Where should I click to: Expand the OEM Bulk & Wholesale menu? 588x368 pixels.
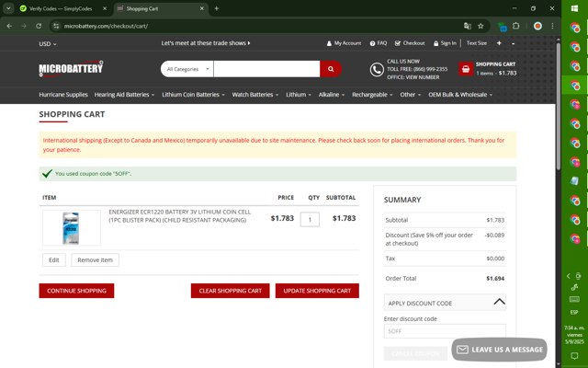460,95
